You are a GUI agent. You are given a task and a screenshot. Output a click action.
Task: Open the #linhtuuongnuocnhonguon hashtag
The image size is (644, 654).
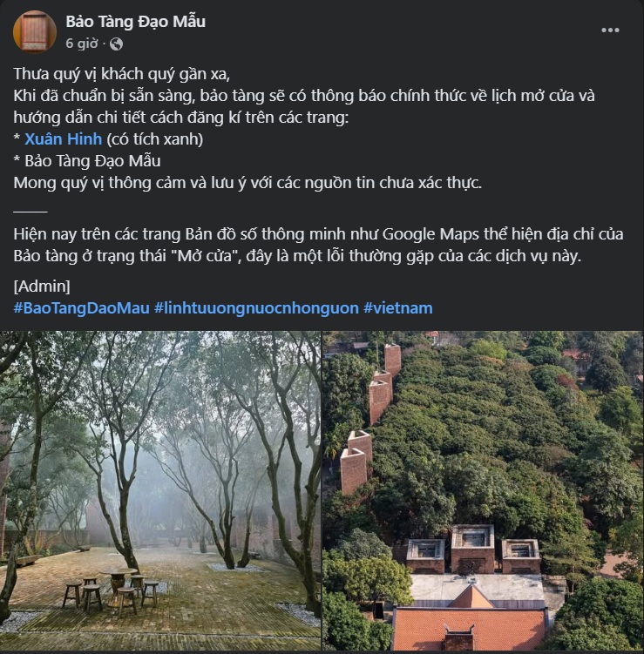tap(256, 307)
